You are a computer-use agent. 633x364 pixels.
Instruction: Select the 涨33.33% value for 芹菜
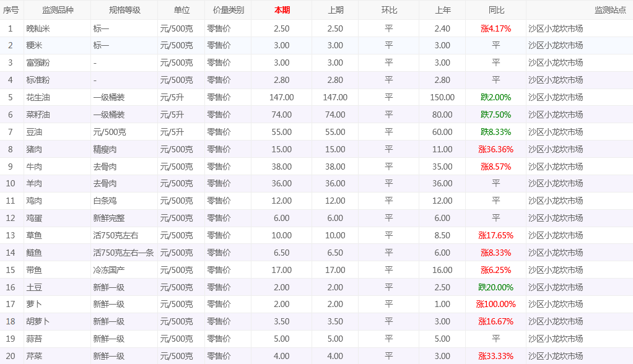coord(495,357)
